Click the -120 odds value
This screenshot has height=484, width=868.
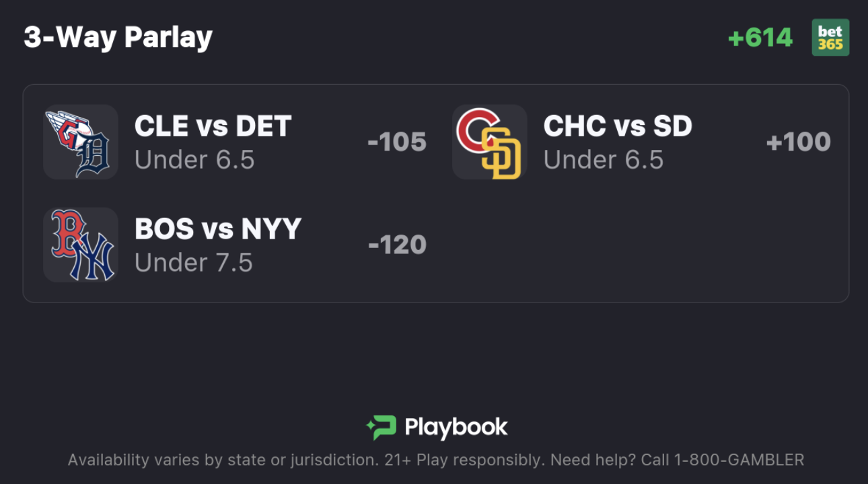tap(397, 245)
